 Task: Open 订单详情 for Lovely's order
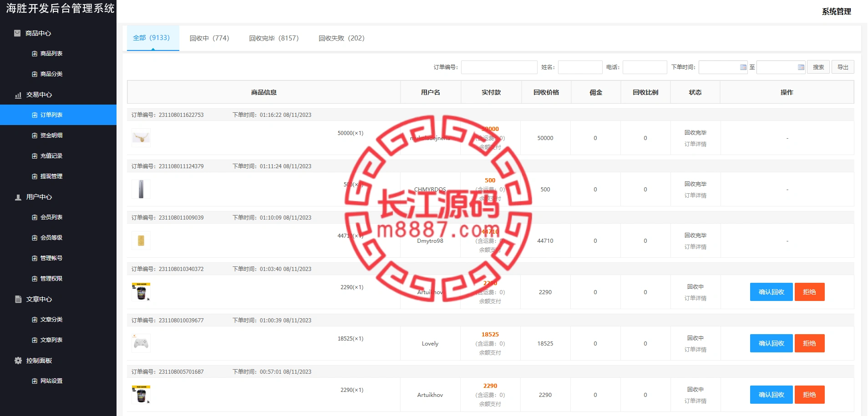click(x=695, y=350)
